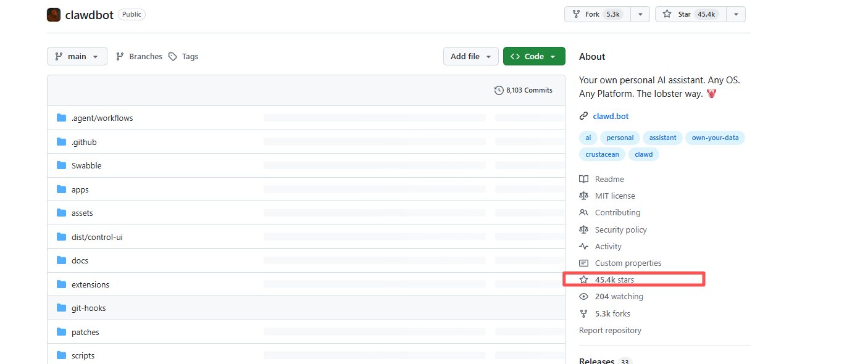The height and width of the screenshot is (364, 868).
Task: Open the scripts folder
Action: coord(83,355)
